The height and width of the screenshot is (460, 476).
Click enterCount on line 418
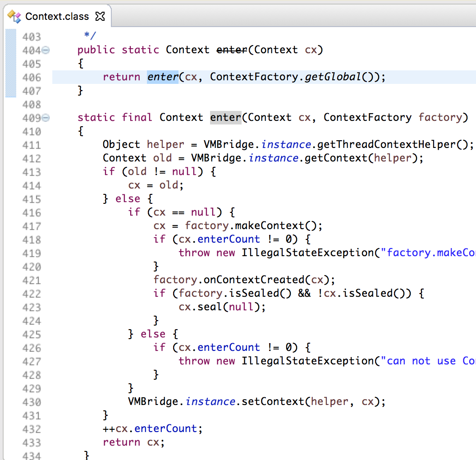pyautogui.click(x=229, y=239)
